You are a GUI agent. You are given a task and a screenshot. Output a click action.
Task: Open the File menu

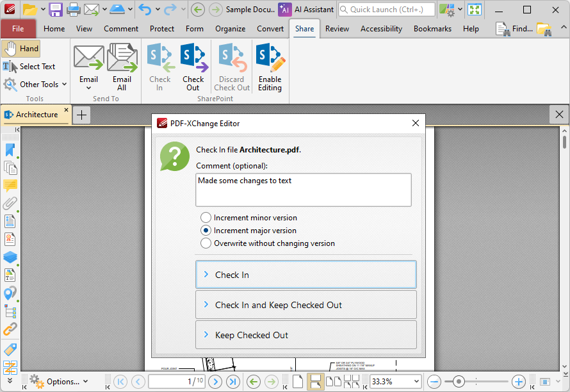18,29
